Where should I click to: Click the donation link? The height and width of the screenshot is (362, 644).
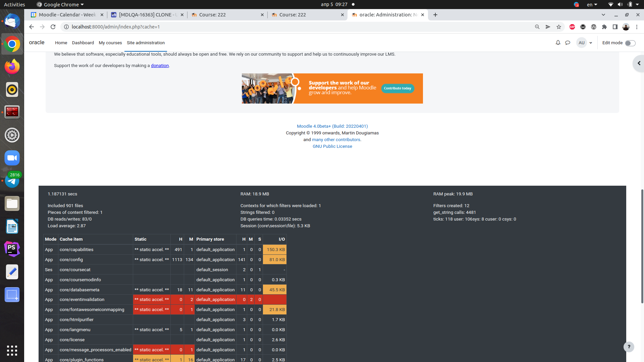click(160, 65)
